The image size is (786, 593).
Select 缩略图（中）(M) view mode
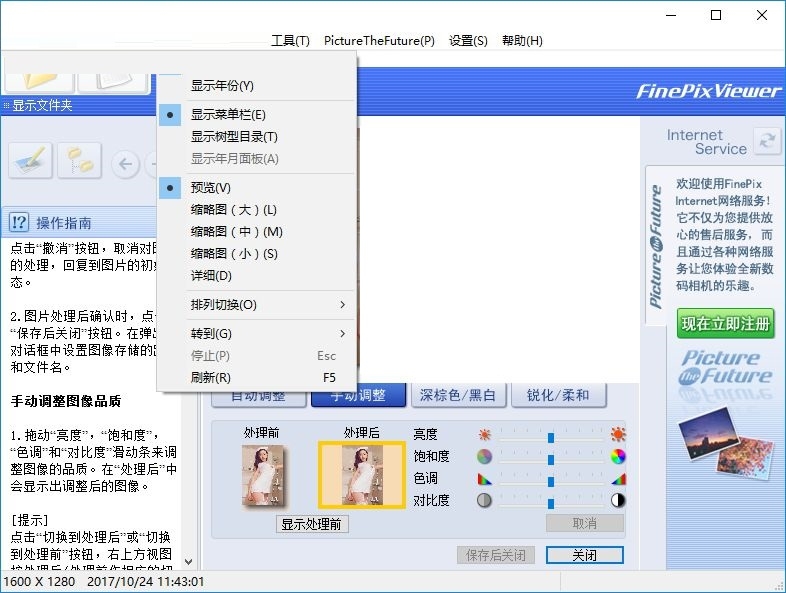(256, 232)
